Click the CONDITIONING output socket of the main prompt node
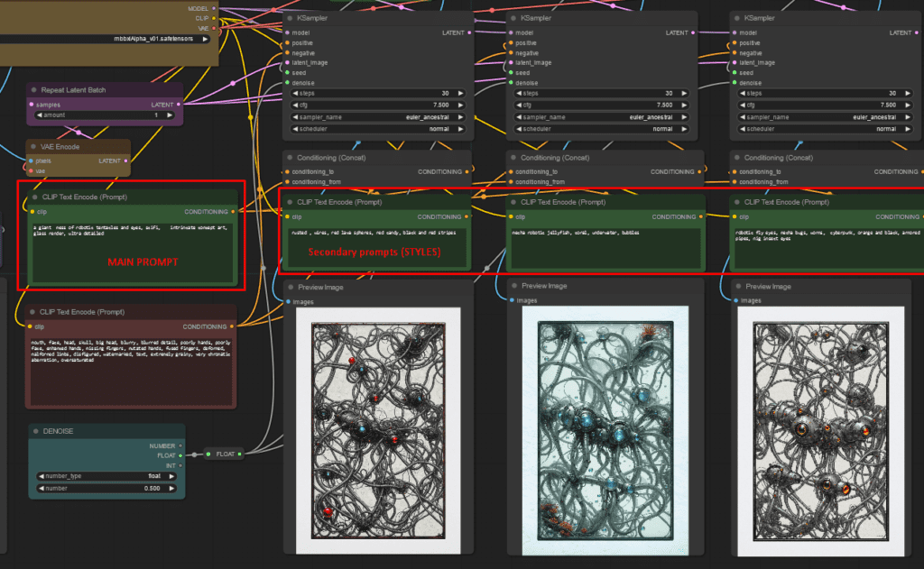Image resolution: width=924 pixels, height=569 pixels. tap(234, 212)
